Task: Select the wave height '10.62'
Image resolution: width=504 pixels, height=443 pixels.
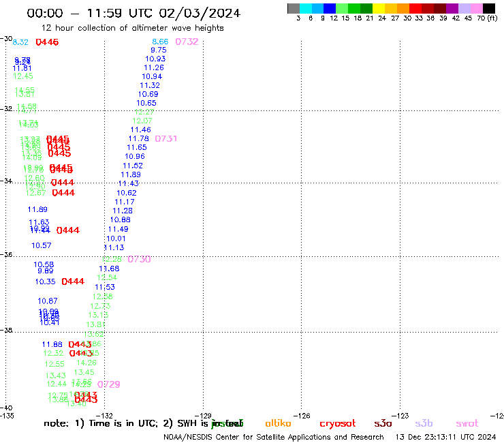Action: pyautogui.click(x=127, y=193)
